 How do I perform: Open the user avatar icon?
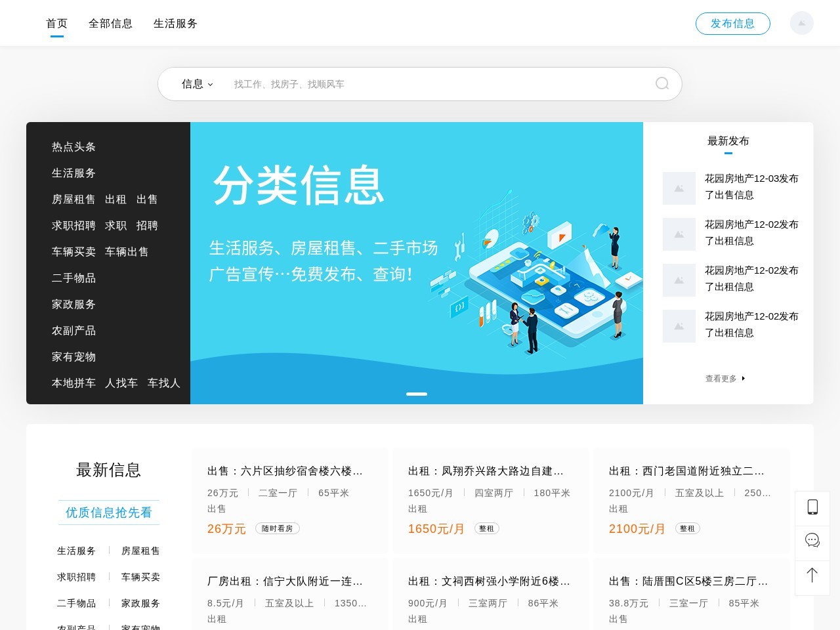[801, 24]
